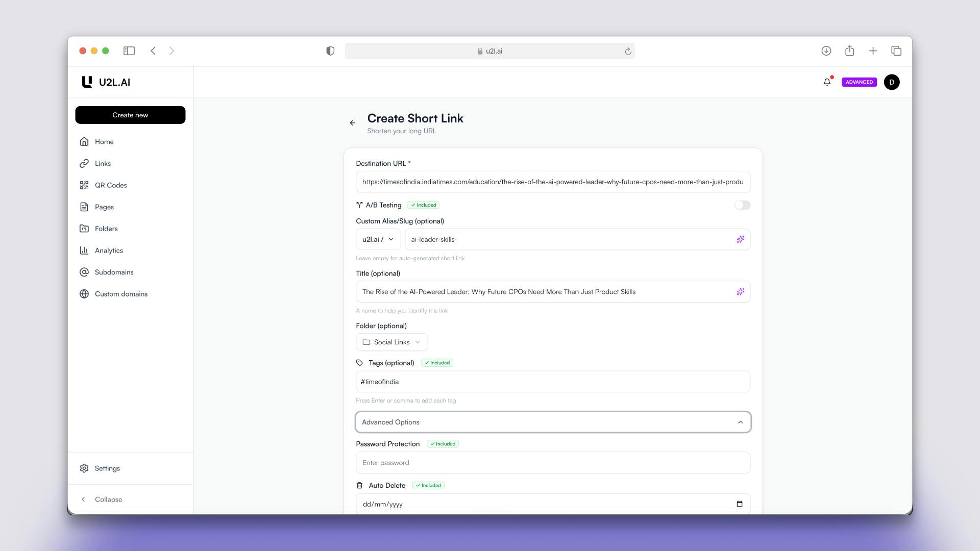Click Included badge next to Tags
This screenshot has width=980, height=551.
point(437,363)
